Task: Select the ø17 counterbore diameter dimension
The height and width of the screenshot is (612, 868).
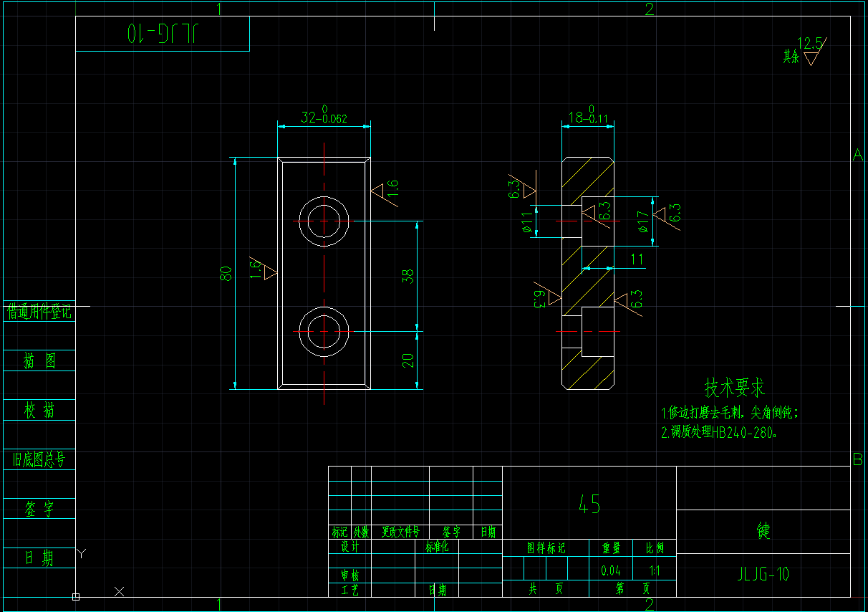Action: pos(643,221)
